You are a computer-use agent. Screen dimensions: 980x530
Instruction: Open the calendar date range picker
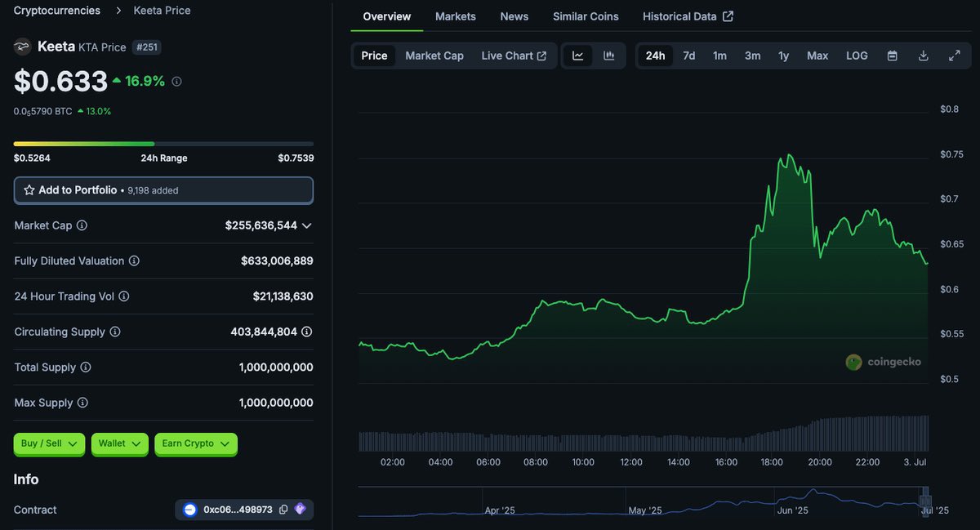pos(893,56)
